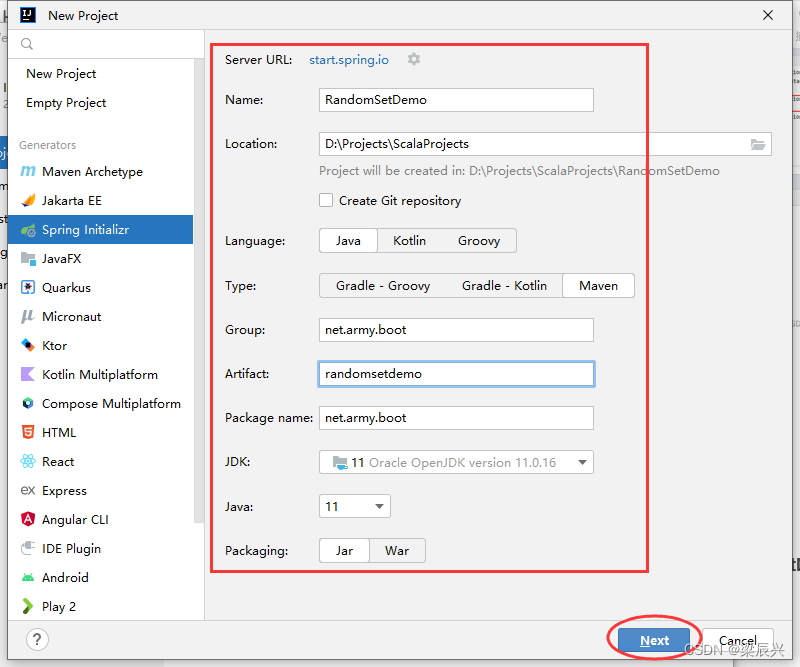Click the React atom icon
Viewport: 800px width, 667px height.
click(x=28, y=461)
